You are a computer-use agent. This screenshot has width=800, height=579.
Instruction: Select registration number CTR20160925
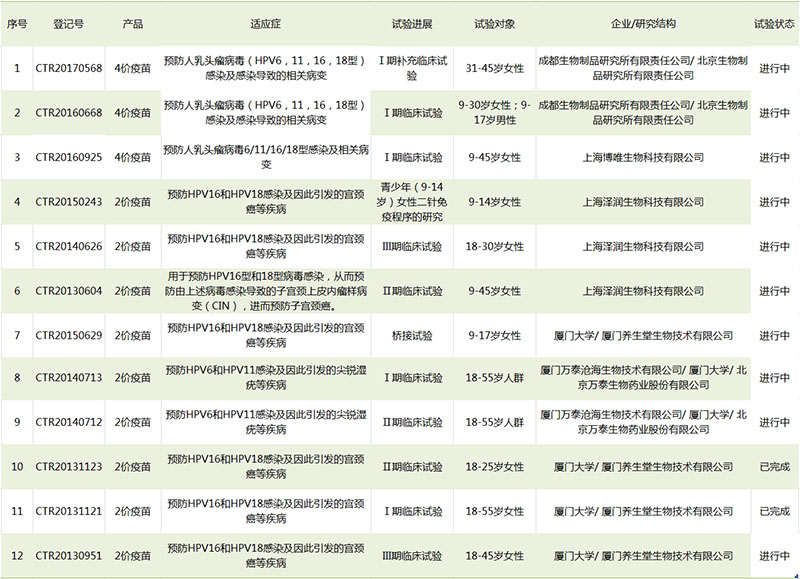coord(69,158)
